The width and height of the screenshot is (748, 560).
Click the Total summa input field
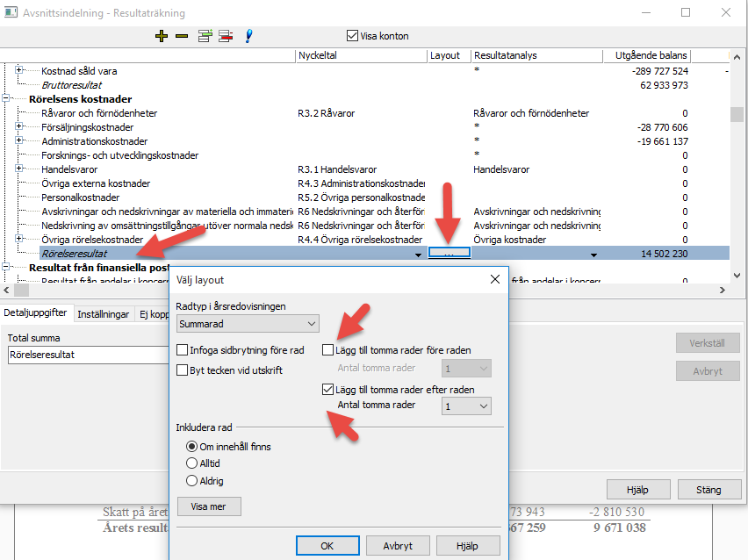(x=89, y=355)
